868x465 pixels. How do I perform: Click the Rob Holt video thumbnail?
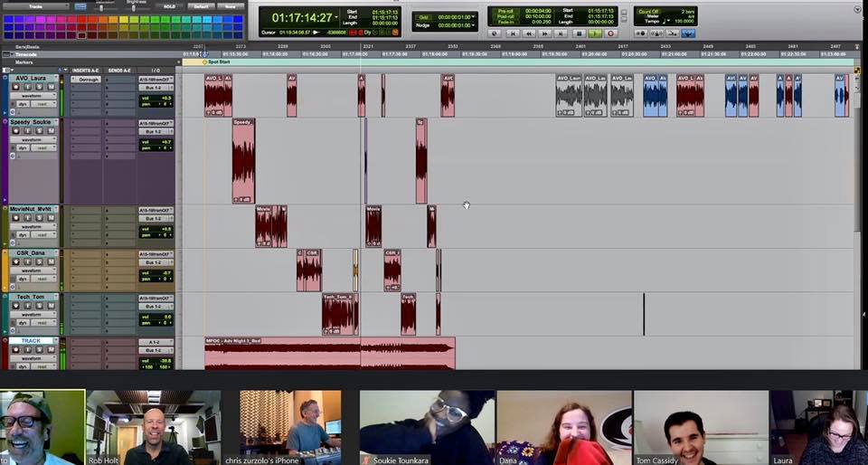pyautogui.click(x=154, y=427)
